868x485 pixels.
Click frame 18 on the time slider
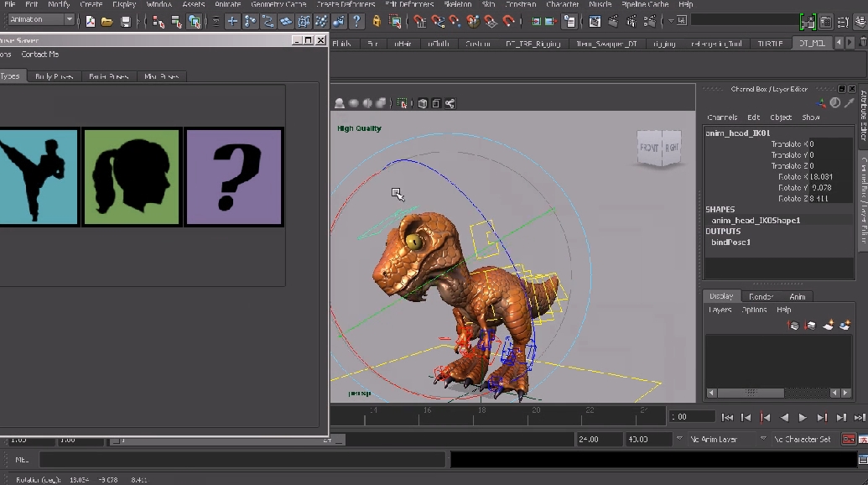tap(481, 415)
